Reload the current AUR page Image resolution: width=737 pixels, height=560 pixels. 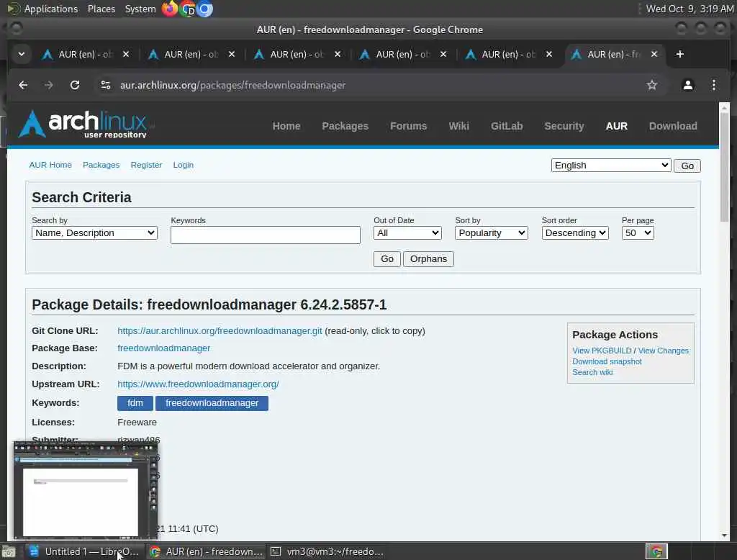pos(75,85)
